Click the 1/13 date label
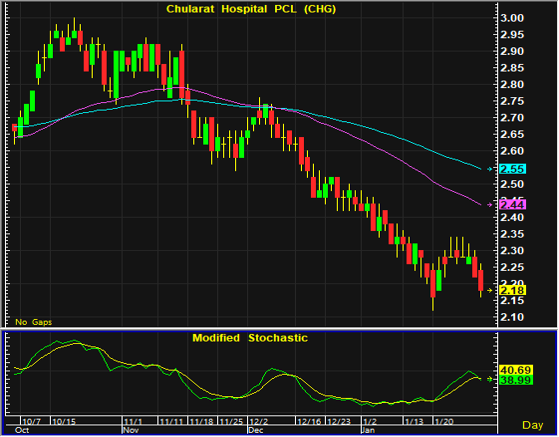Image resolution: width=559 pixels, height=437 pixels. [414, 422]
